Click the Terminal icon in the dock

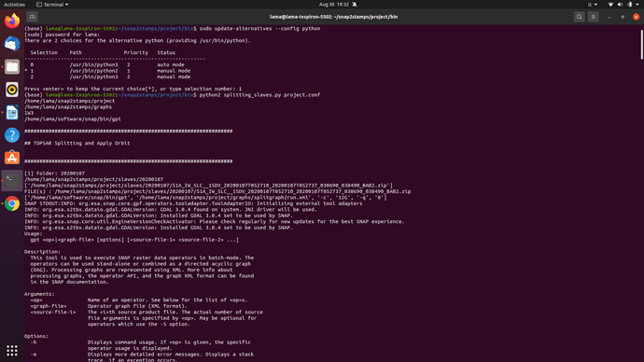pyautogui.click(x=12, y=181)
